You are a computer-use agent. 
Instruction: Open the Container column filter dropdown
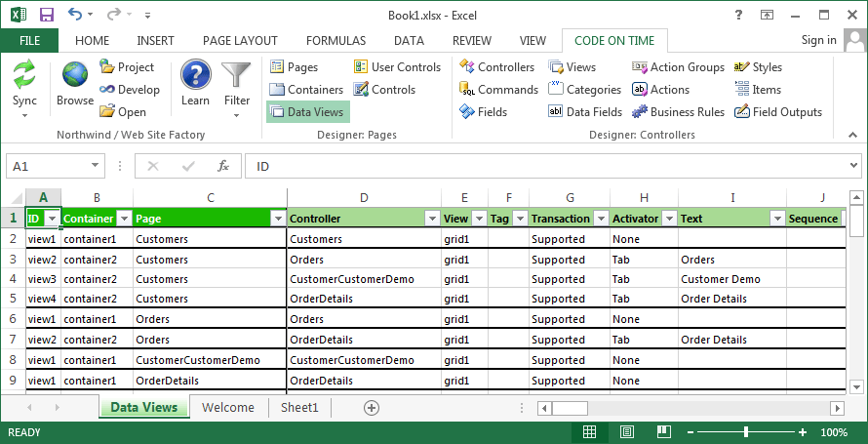pyautogui.click(x=125, y=219)
